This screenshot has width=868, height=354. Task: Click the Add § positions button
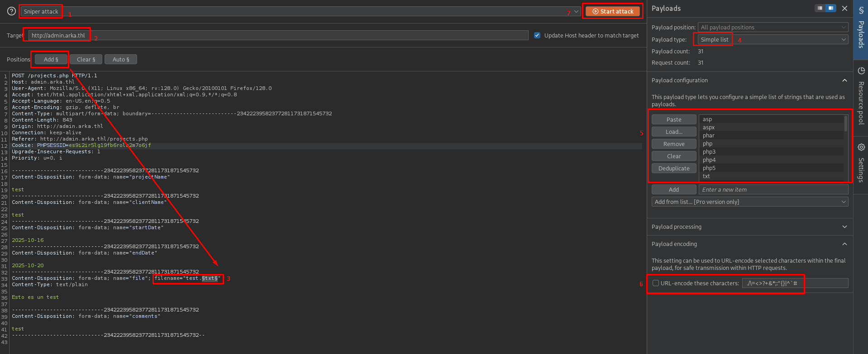51,59
